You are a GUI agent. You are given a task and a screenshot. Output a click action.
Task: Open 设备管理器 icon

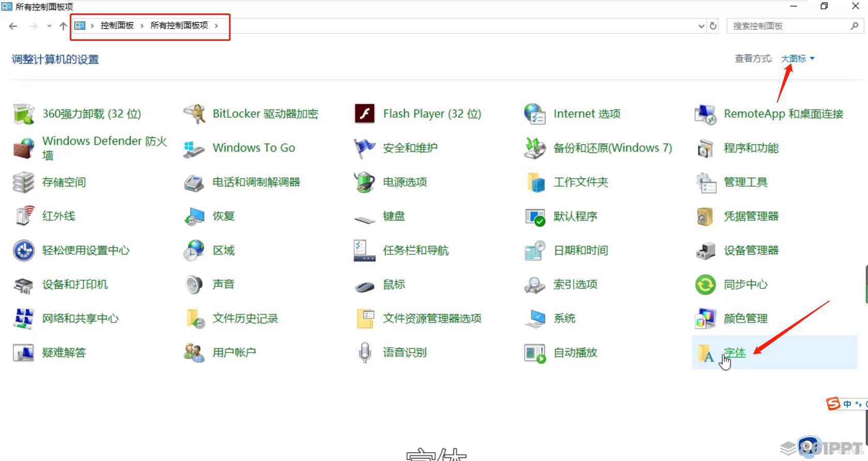pos(705,250)
